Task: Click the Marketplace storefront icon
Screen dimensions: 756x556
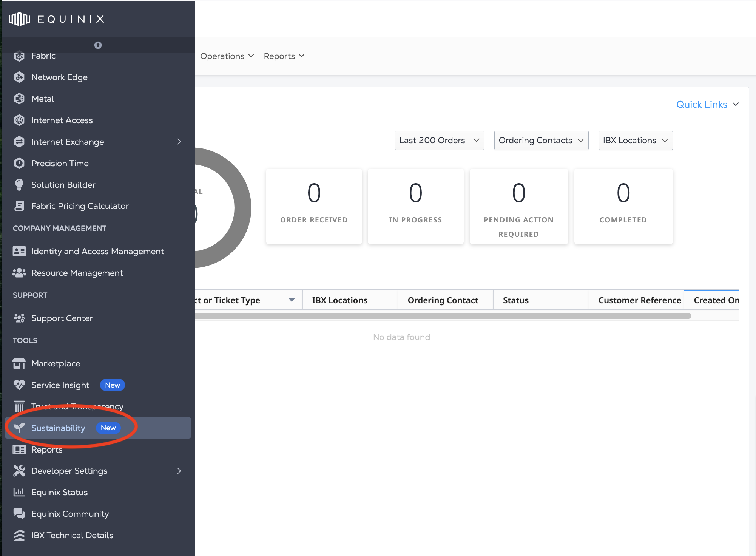Action: point(19,363)
